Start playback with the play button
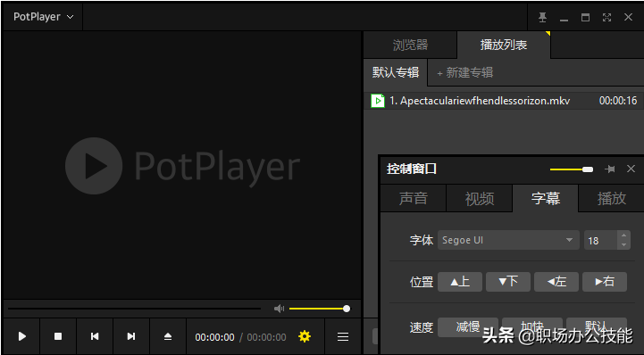644x355 pixels. click(x=22, y=336)
